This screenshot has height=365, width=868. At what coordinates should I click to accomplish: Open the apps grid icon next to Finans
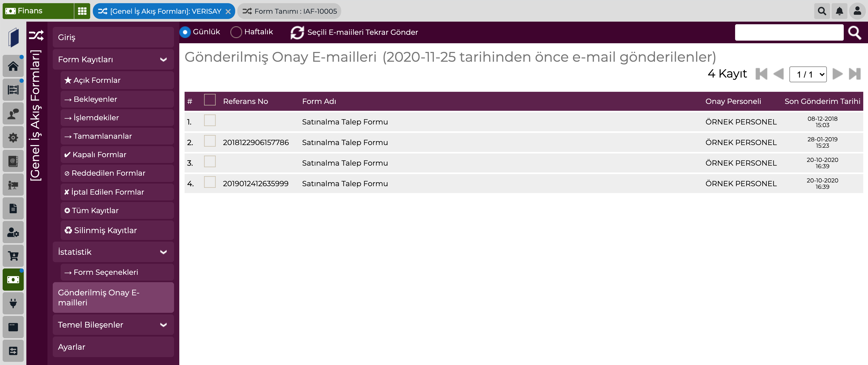[x=82, y=11]
